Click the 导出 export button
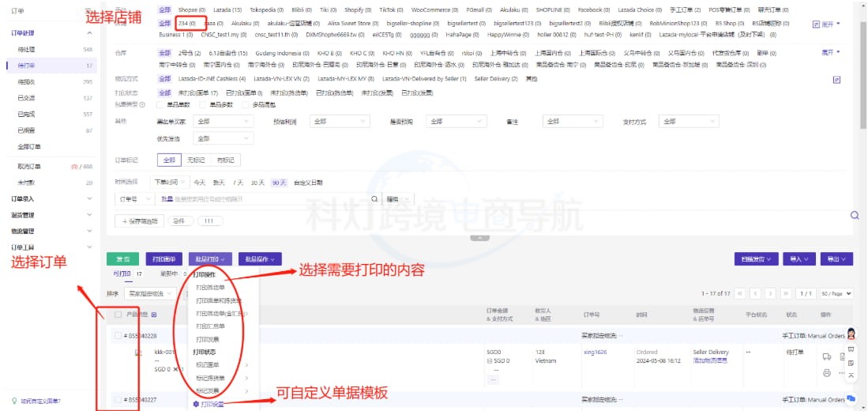Screen dimensions: 868x411 tap(837, 258)
